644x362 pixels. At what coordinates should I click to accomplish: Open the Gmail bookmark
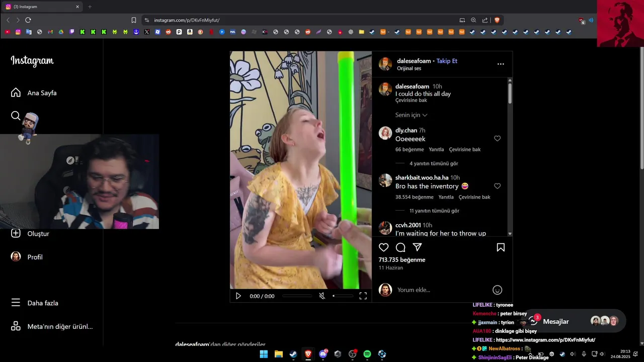[50, 32]
